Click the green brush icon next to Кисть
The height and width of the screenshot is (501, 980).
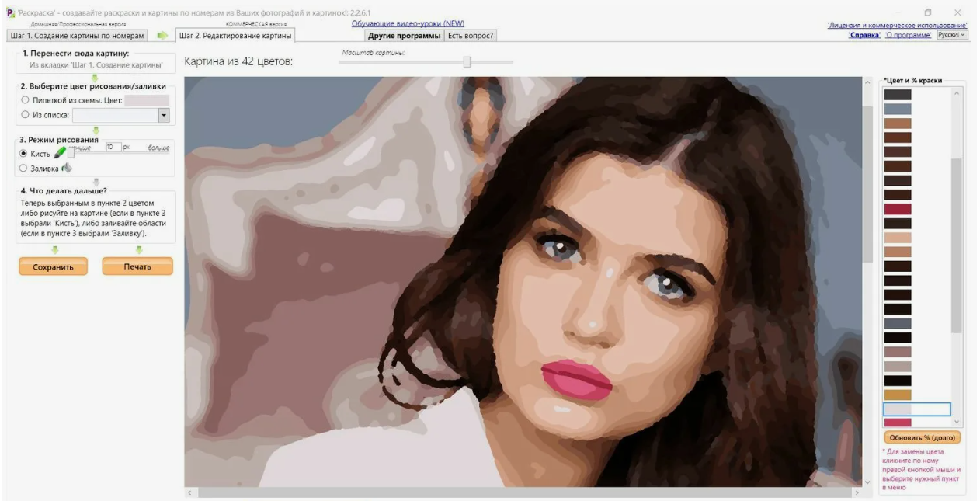(x=60, y=153)
